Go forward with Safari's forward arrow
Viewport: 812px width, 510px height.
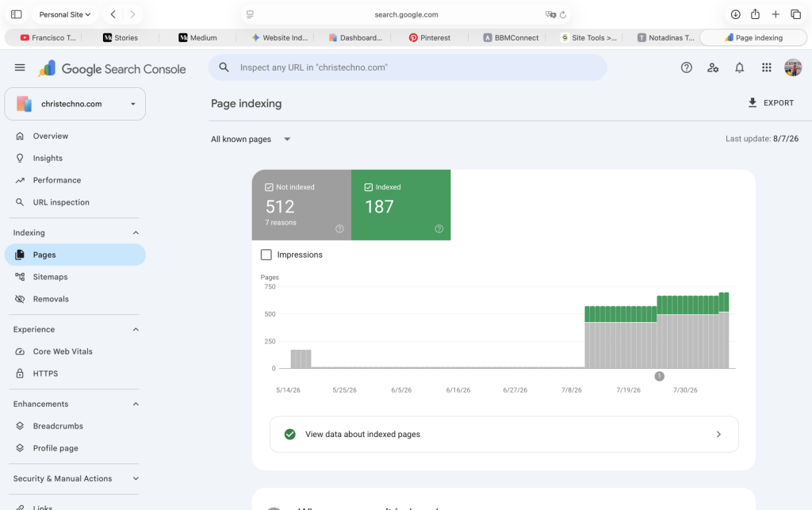pos(132,14)
